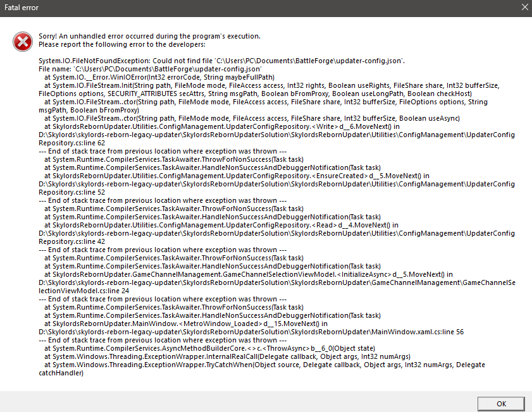Click the 'Fatal error' title bar text
Screen dimensions: 532x412
22,8
